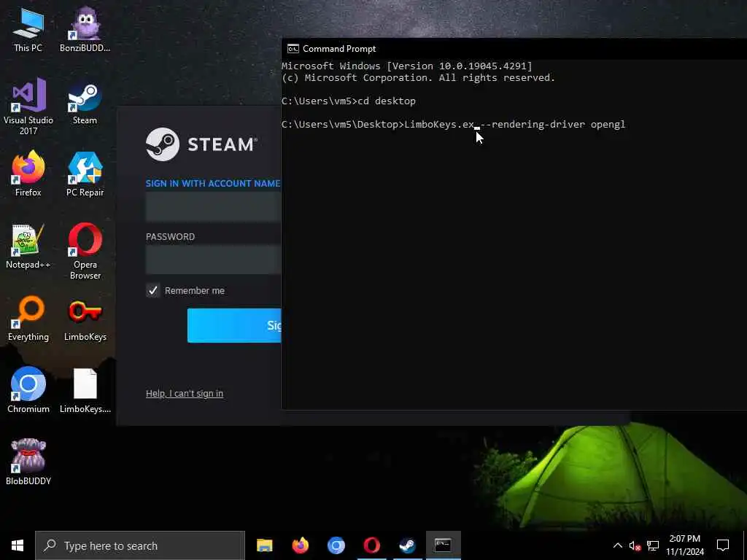This screenshot has width=747, height=560.
Task: Uncheck the Remember me checkbox
Action: pyautogui.click(x=152, y=290)
